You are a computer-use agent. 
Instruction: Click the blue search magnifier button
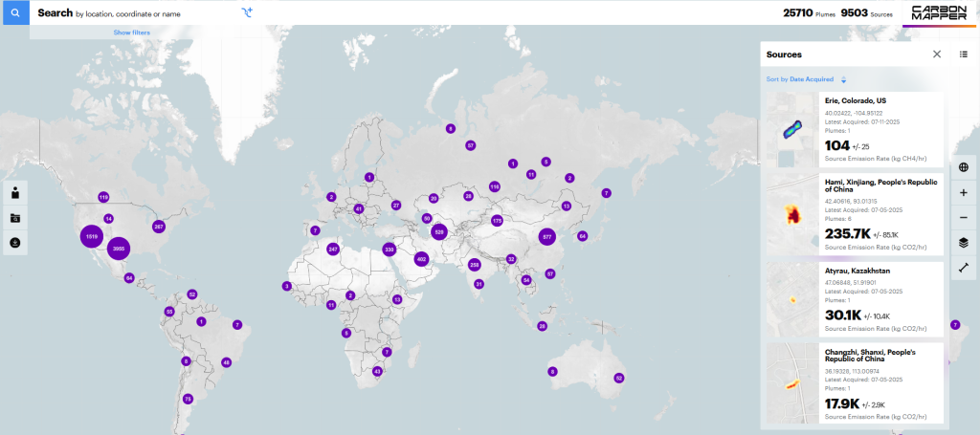14,12
